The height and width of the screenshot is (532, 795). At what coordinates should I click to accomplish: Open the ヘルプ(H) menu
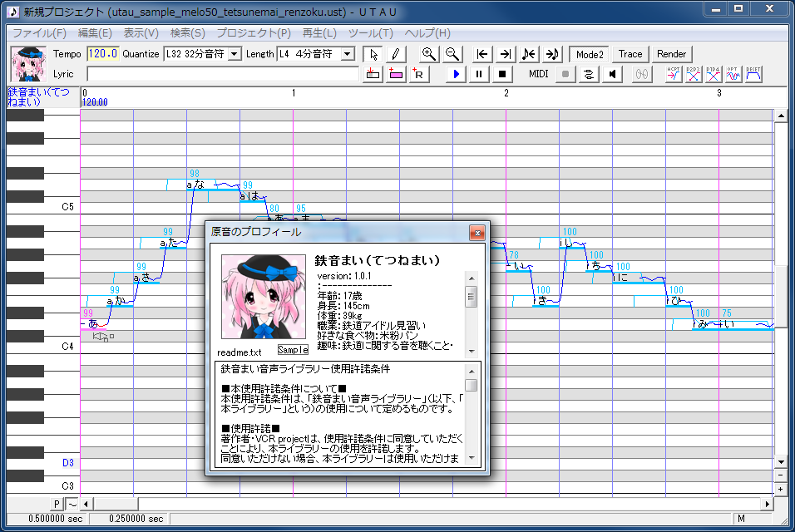(x=427, y=33)
